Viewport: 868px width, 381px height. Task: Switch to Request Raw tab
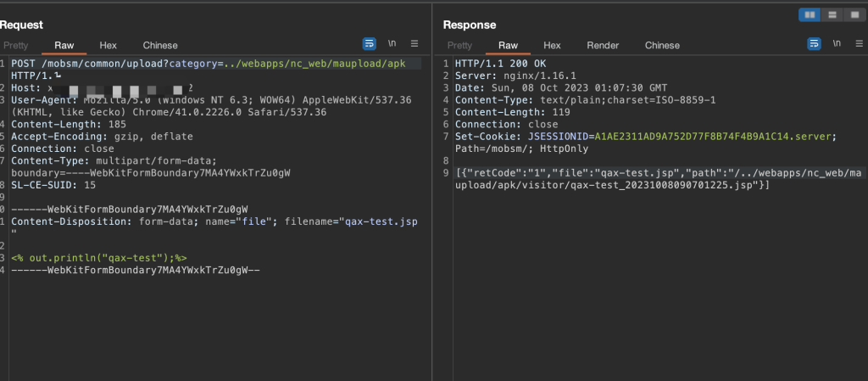[x=64, y=46]
